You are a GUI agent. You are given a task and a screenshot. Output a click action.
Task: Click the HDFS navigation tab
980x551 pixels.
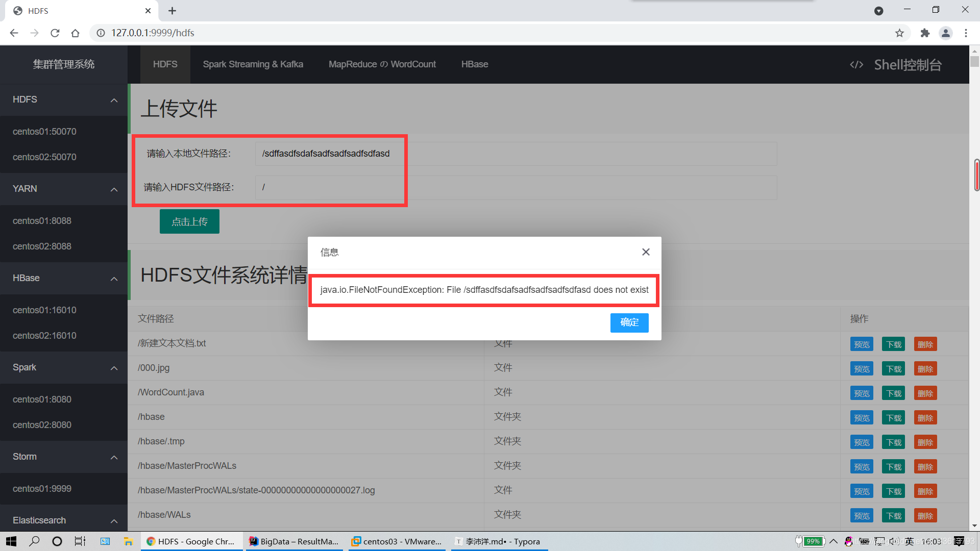tap(165, 64)
